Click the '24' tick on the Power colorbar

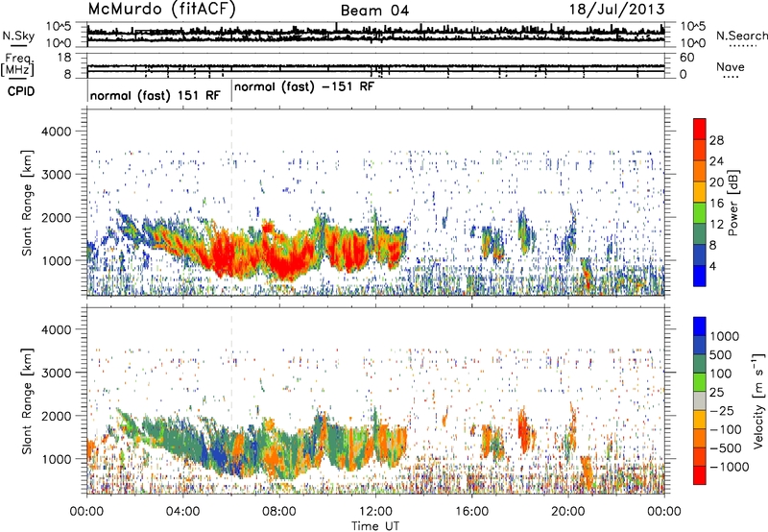[x=716, y=161]
